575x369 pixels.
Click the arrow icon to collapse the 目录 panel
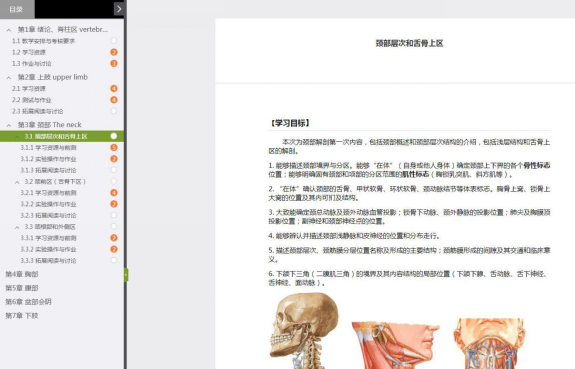pyautogui.click(x=119, y=9)
